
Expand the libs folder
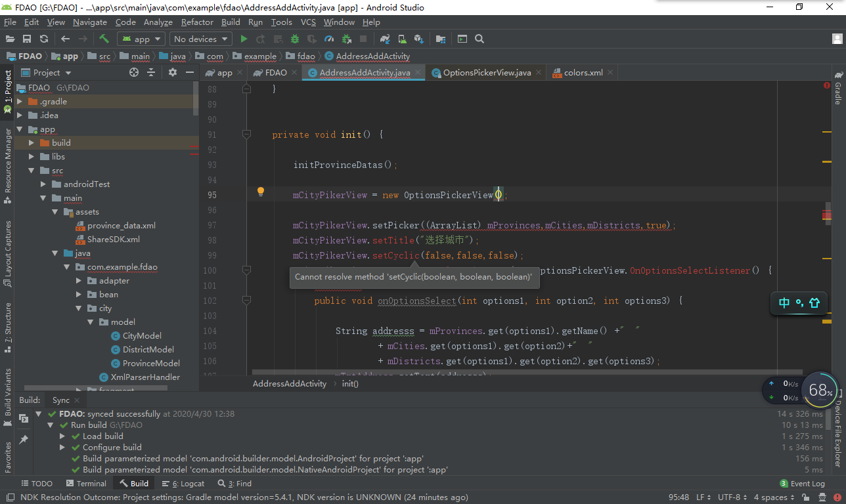pos(32,157)
